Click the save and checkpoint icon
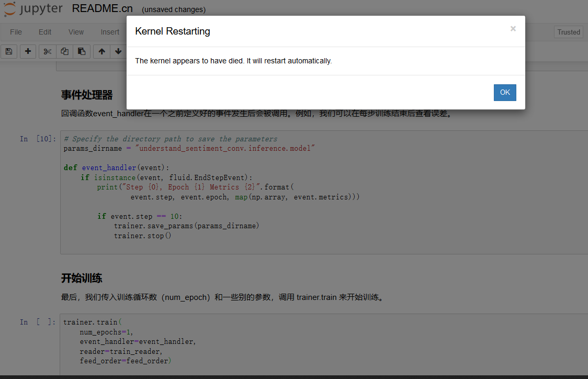This screenshot has width=588, height=379. click(x=9, y=51)
